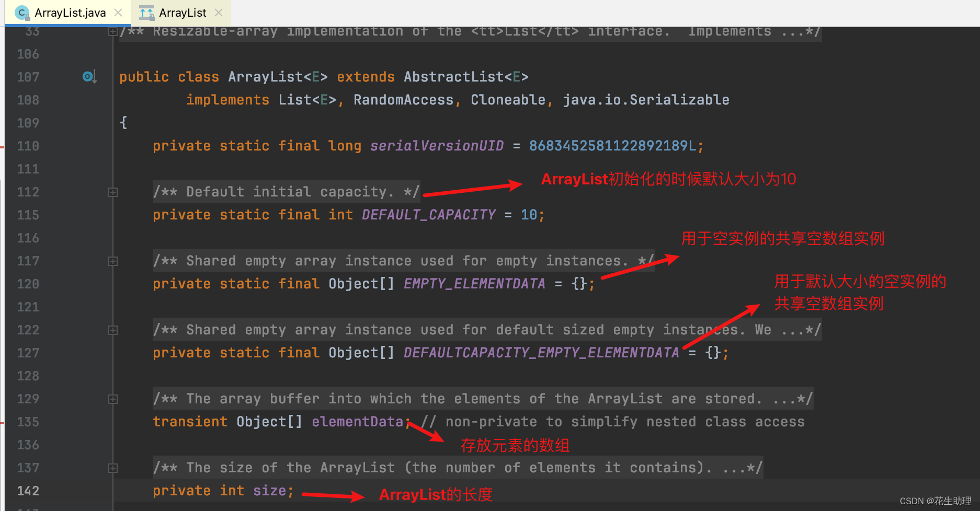Screen dimensions: 980x511
Task: Click java.io.Serializable in implements clause
Action: pyautogui.click(x=646, y=100)
